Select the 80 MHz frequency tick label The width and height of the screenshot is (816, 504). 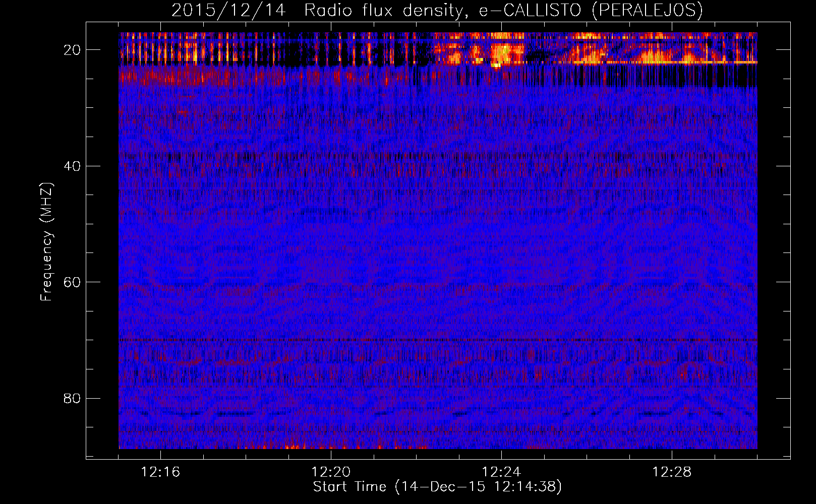point(73,399)
